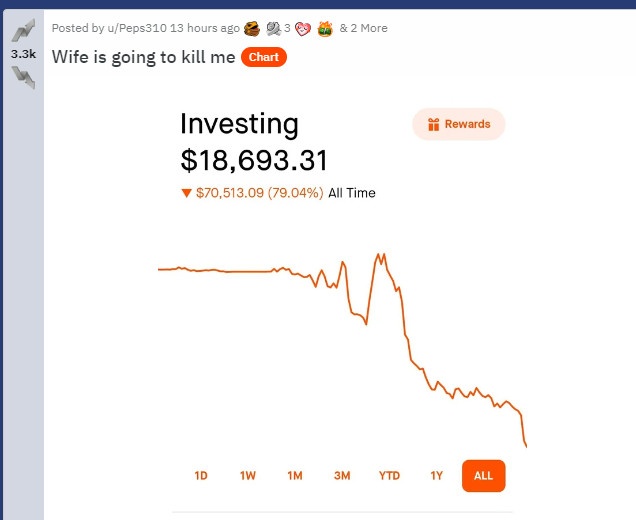This screenshot has width=636, height=520.
Task: Click the post title 'Wife is going to kill me'
Action: [x=143, y=57]
